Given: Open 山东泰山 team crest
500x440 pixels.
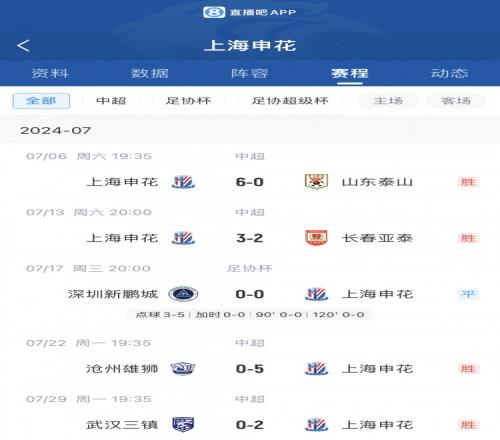Looking at the screenshot, I should [316, 182].
